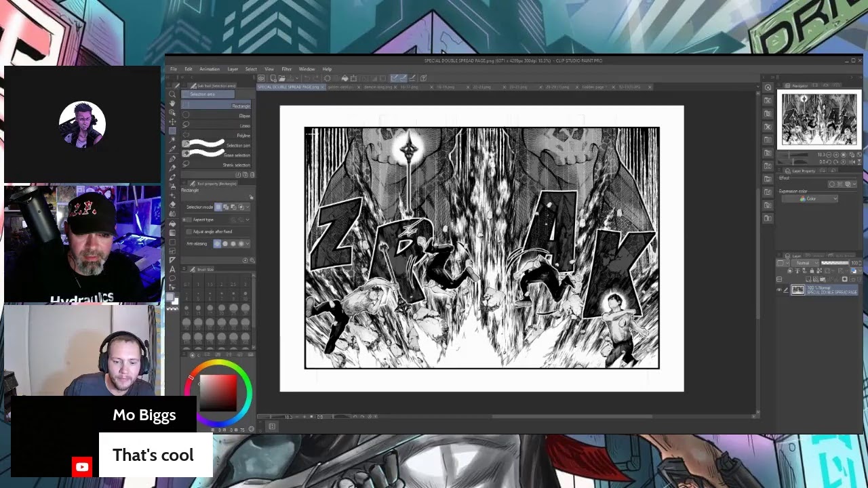Open the Filter menu
Viewport: 868px width, 488px height.
pos(286,69)
